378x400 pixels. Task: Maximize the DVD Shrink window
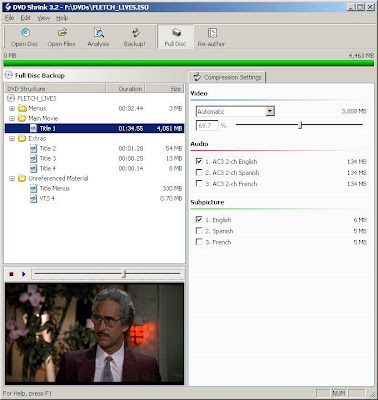point(360,7)
